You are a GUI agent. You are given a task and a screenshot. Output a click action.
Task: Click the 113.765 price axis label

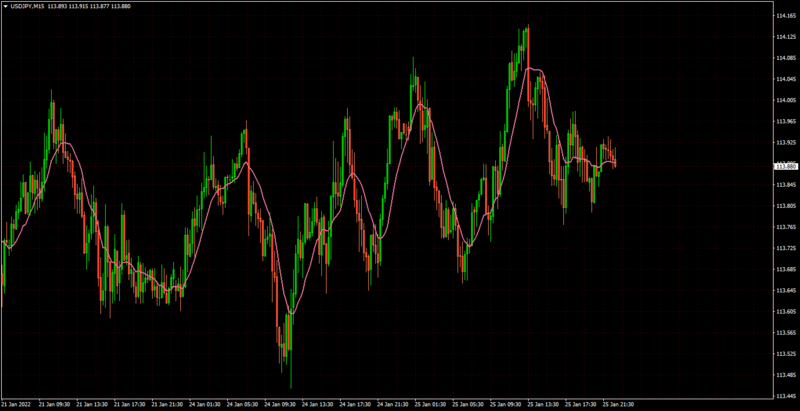[785, 227]
